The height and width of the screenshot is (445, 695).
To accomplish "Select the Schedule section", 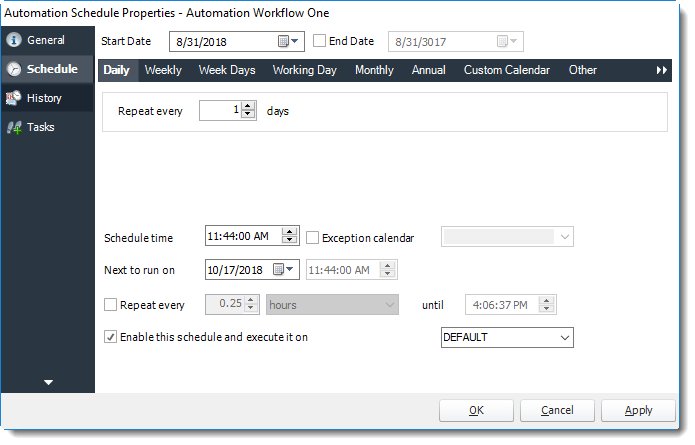I will tap(47, 69).
